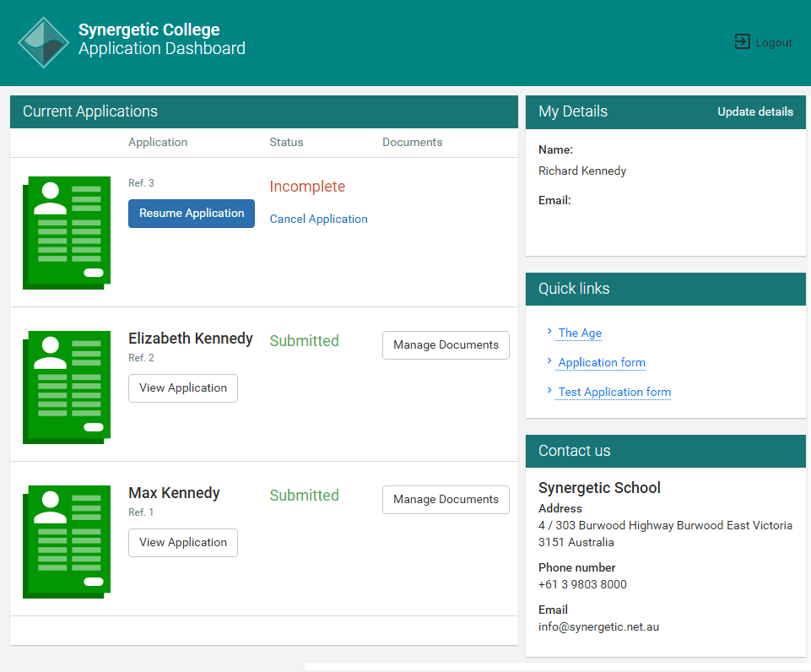
Task: Click Resume Application for Ref. 3
Action: [x=191, y=214]
